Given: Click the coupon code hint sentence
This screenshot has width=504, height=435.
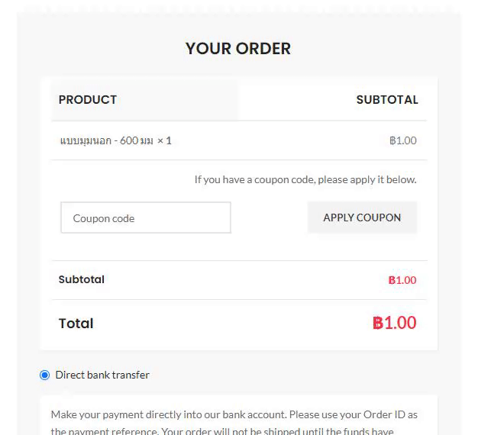Looking at the screenshot, I should tap(305, 180).
